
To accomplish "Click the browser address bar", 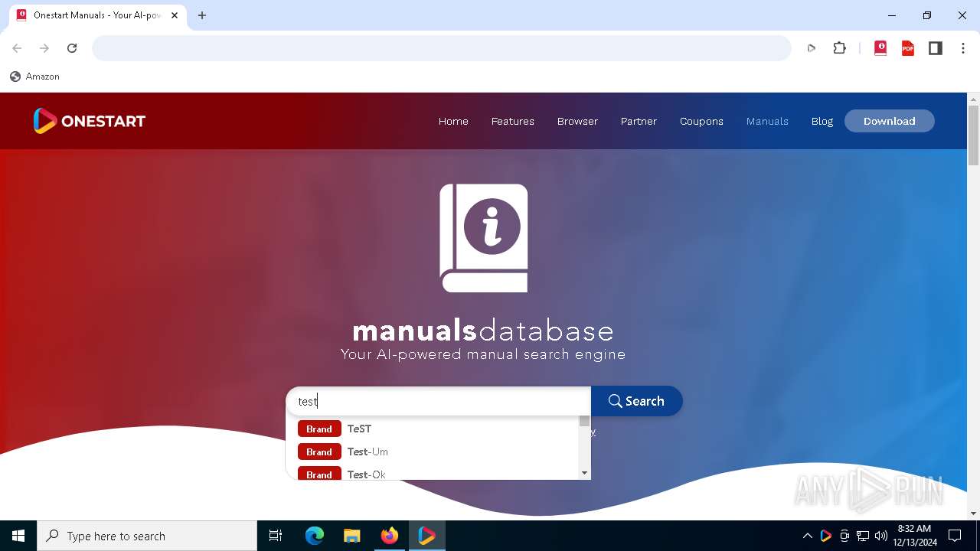I will [x=442, y=48].
